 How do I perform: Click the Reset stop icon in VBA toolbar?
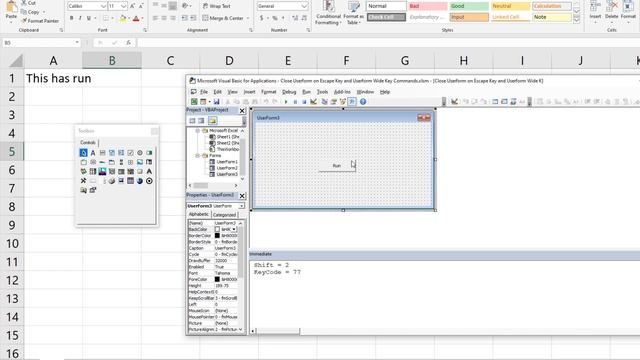pyautogui.click(x=304, y=102)
